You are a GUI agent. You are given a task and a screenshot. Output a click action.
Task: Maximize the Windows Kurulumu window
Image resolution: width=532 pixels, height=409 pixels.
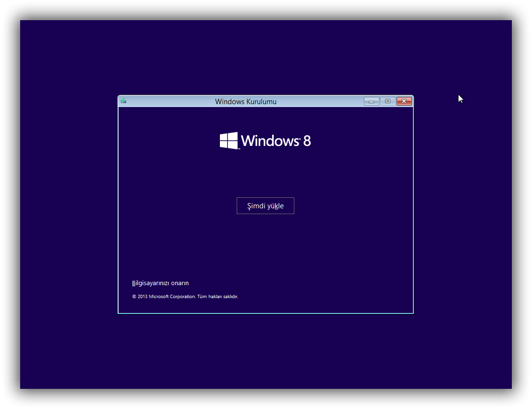pyautogui.click(x=387, y=101)
